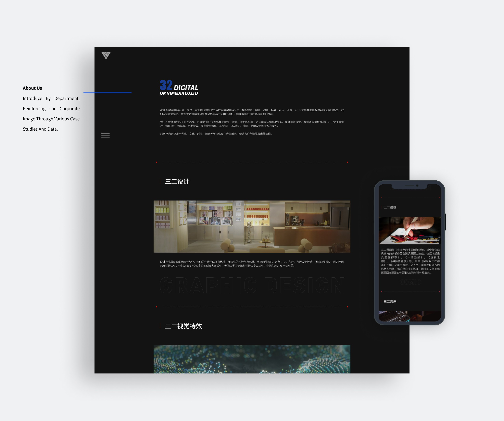Open the office interior panorama image
Viewport: 504px width, 421px height.
click(252, 227)
